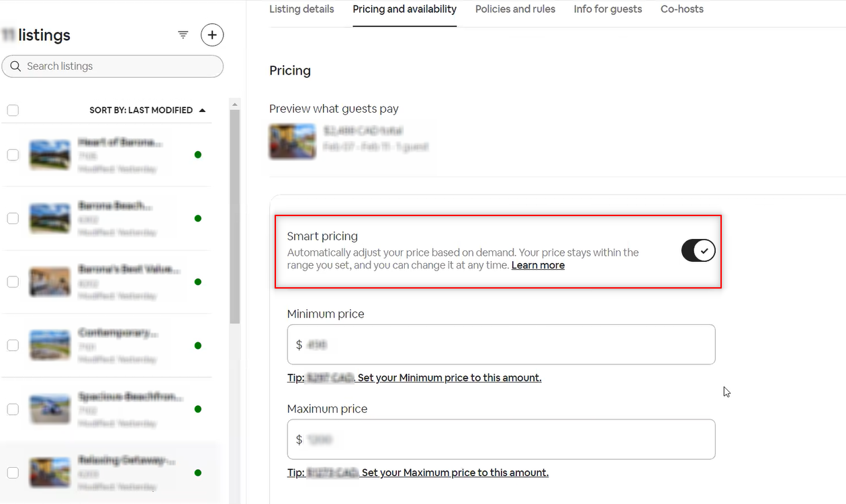Image resolution: width=846 pixels, height=504 pixels.
Task: Open the Listing details tab
Action: 301,9
